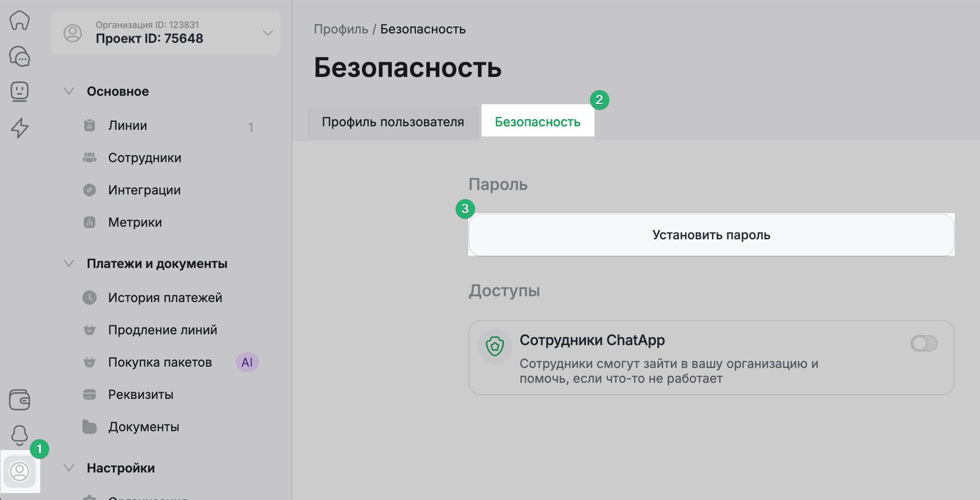
Task: Collapse the Настройки section chevron
Action: point(69,468)
